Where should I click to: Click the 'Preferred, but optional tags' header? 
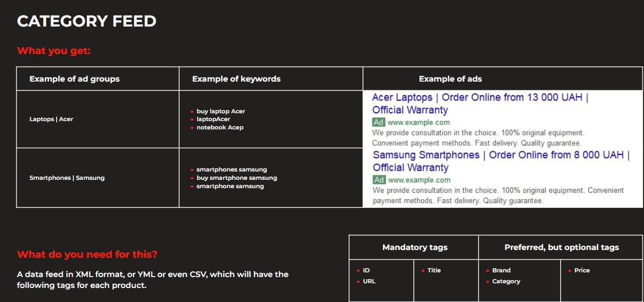(x=561, y=247)
